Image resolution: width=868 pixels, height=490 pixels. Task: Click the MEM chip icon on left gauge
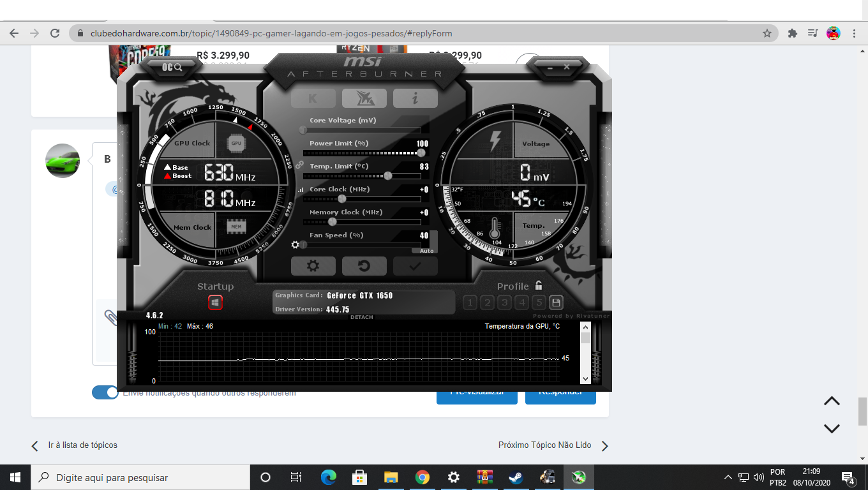(x=236, y=226)
